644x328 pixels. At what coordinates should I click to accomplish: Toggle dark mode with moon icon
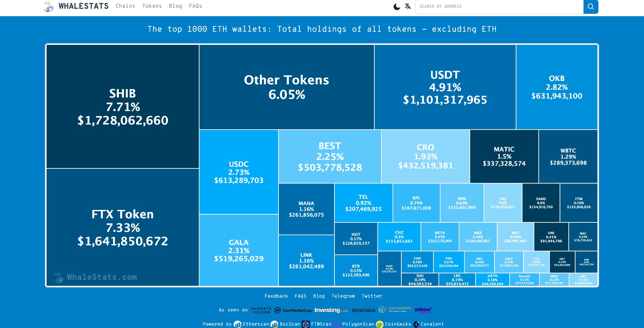click(397, 6)
